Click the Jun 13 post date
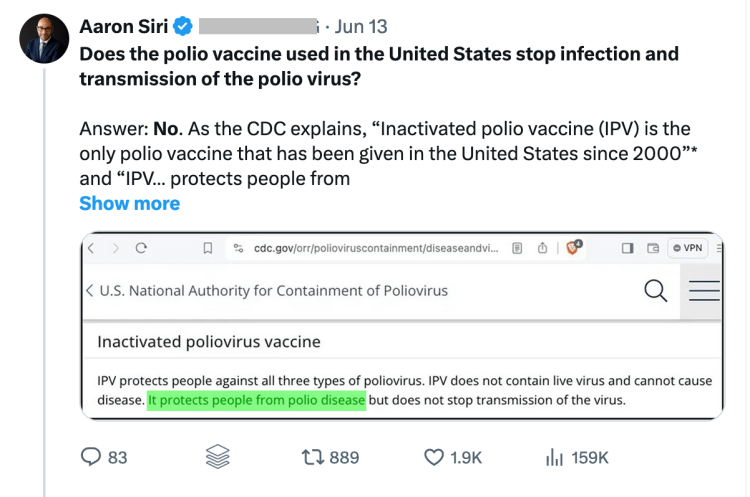Viewport: 750px width, 497px height. pos(361,26)
